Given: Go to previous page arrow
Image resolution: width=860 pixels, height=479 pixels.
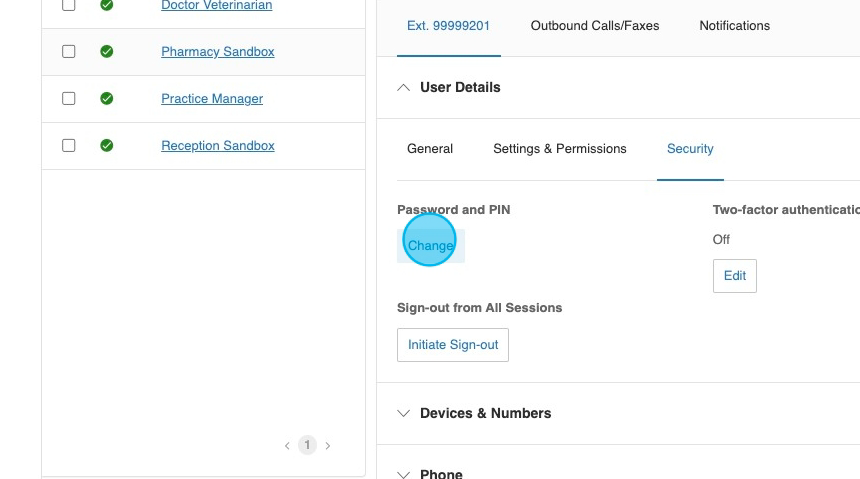Looking at the screenshot, I should [x=287, y=446].
